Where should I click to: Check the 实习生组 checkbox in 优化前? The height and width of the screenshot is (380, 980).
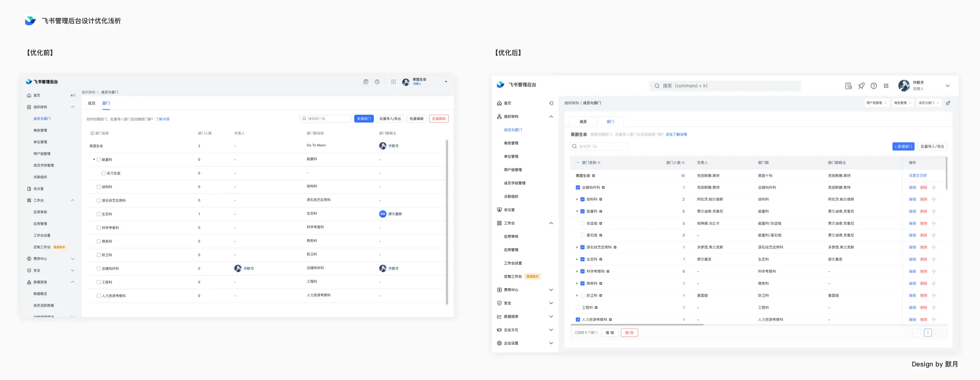click(x=103, y=173)
